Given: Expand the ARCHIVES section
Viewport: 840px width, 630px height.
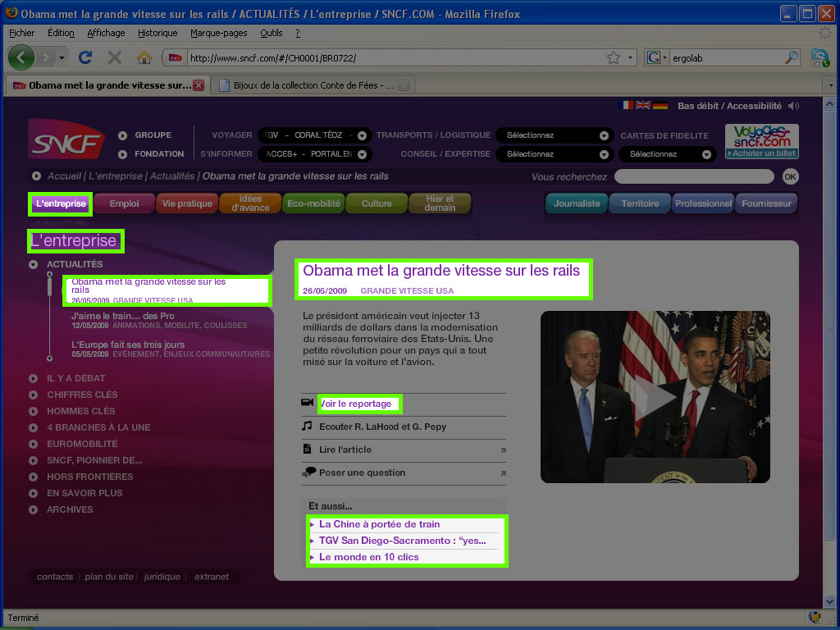Looking at the screenshot, I should coord(33,509).
